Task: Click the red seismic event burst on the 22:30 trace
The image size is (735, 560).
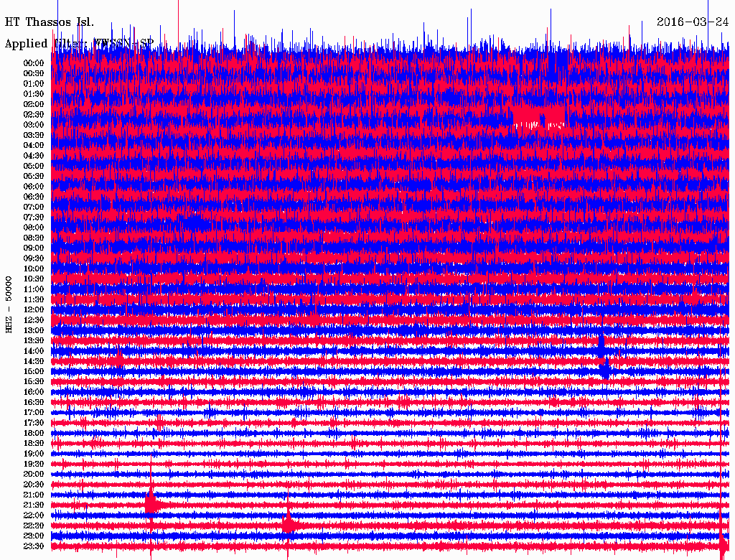Action: (289, 524)
